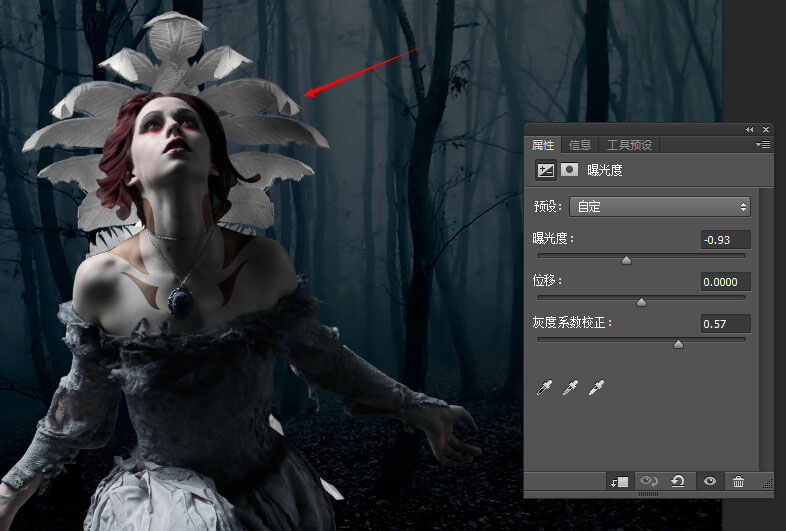Toggle adjustment layer visibility eye
The width and height of the screenshot is (786, 531).
[709, 481]
